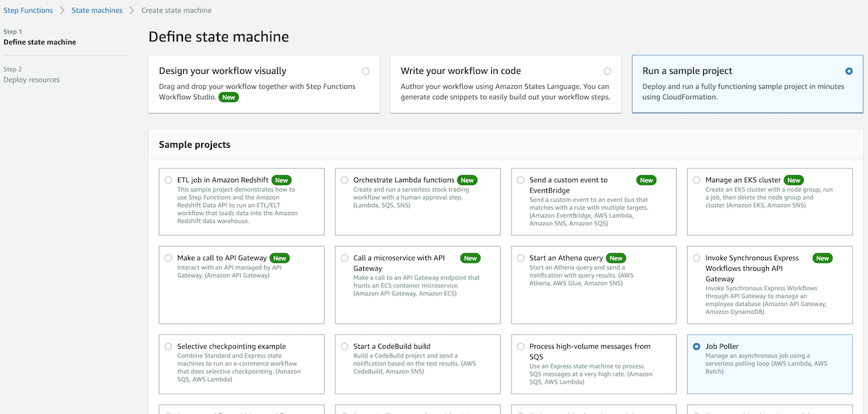Click the Sample projects heading

(195, 145)
